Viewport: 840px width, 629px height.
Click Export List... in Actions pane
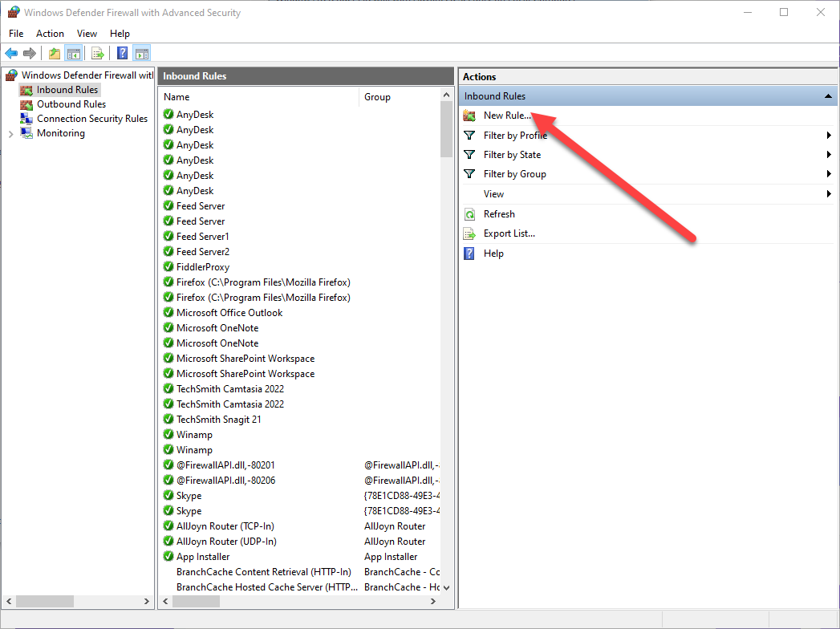[509, 233]
